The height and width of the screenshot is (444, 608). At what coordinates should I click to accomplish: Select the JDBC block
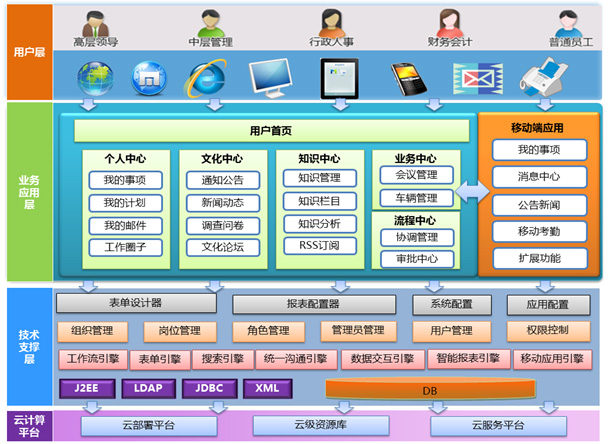209,389
